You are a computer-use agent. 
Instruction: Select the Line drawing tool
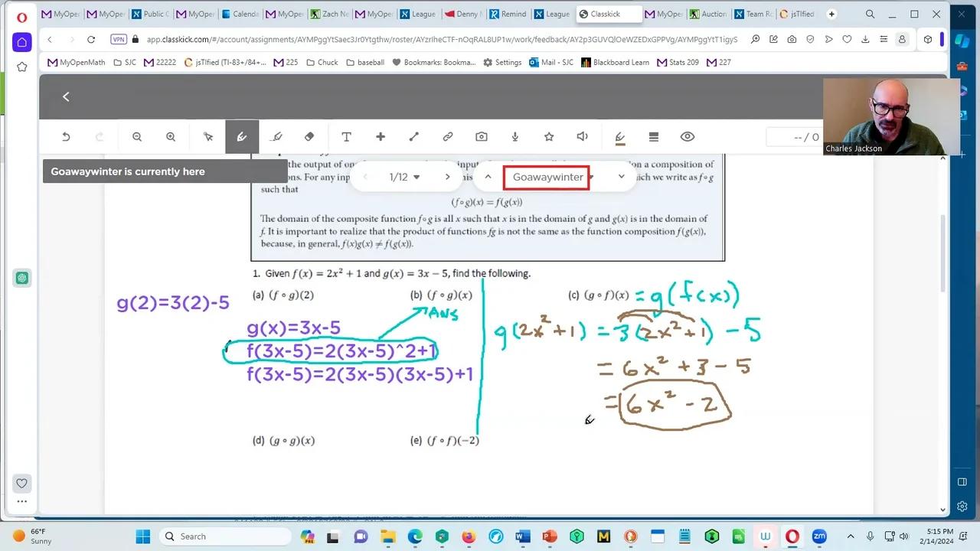tap(414, 137)
